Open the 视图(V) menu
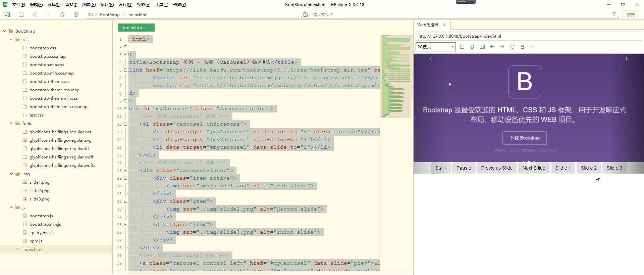The height and width of the screenshot is (275, 644). tap(144, 4)
